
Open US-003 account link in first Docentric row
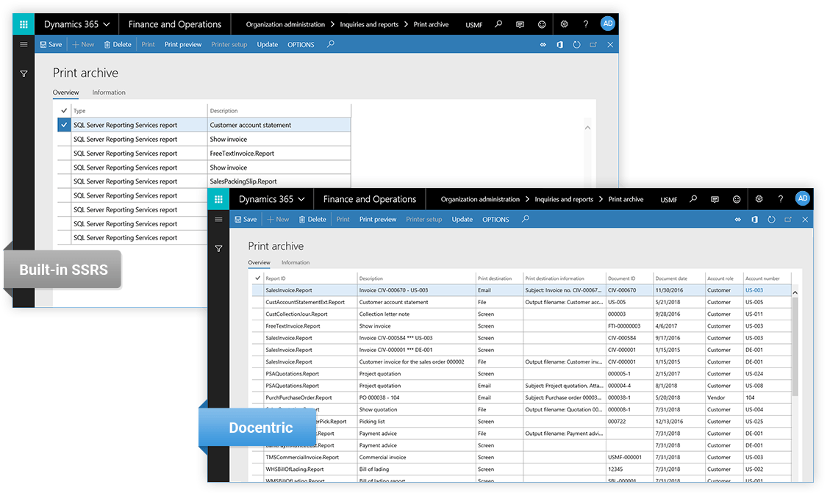pos(754,289)
